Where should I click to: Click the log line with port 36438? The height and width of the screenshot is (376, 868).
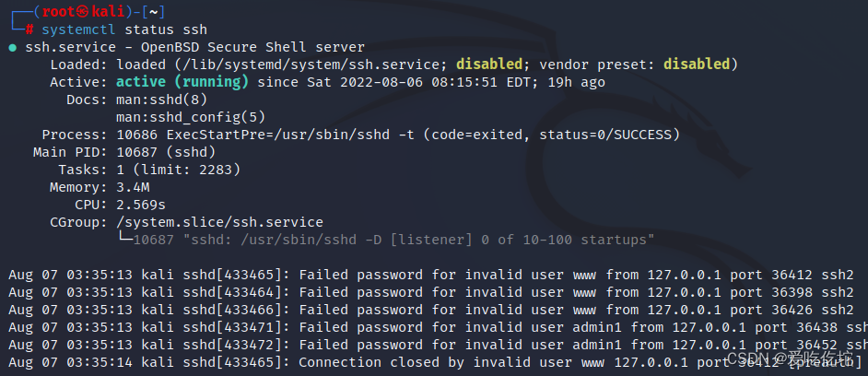click(433, 327)
